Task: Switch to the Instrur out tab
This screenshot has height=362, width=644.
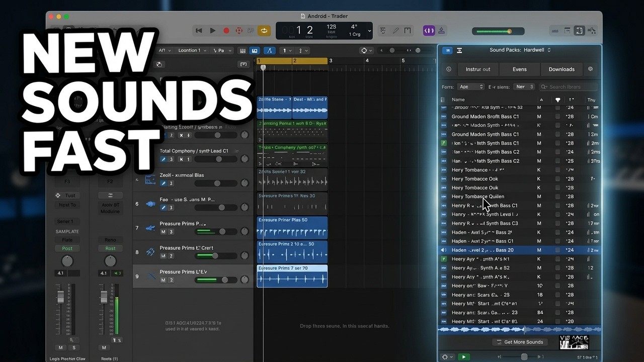Action: (478, 69)
